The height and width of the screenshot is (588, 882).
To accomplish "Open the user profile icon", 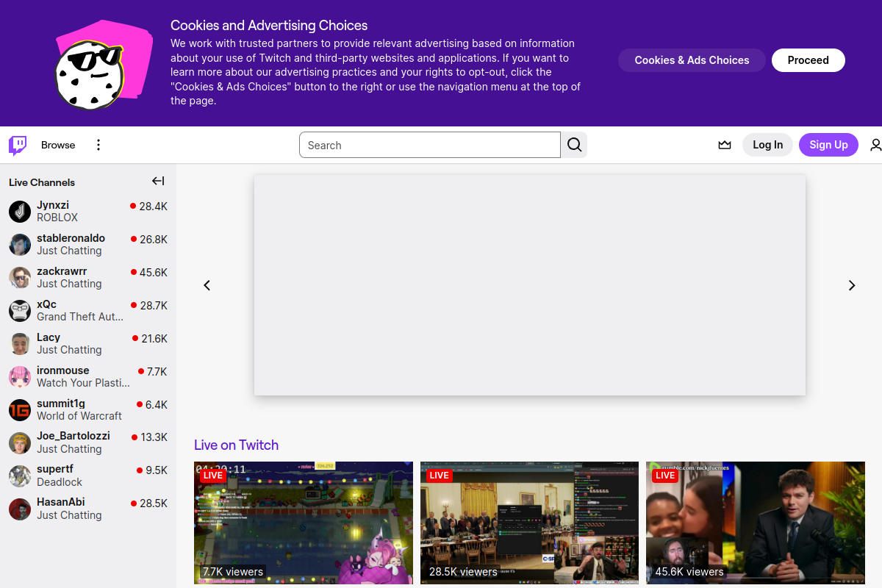I will coord(875,145).
